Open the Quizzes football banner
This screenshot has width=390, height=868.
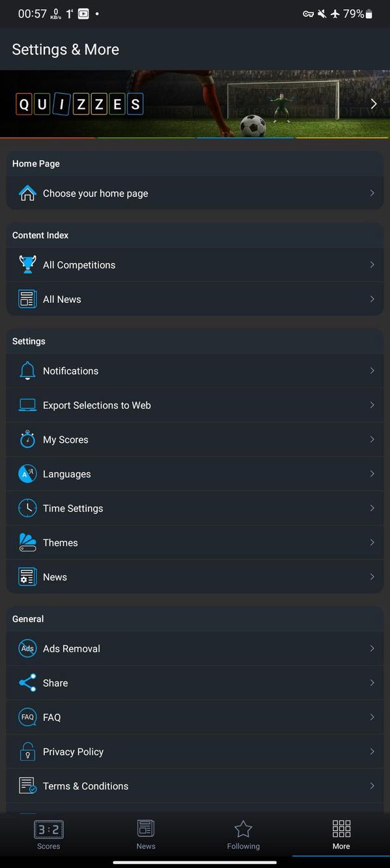(195, 104)
